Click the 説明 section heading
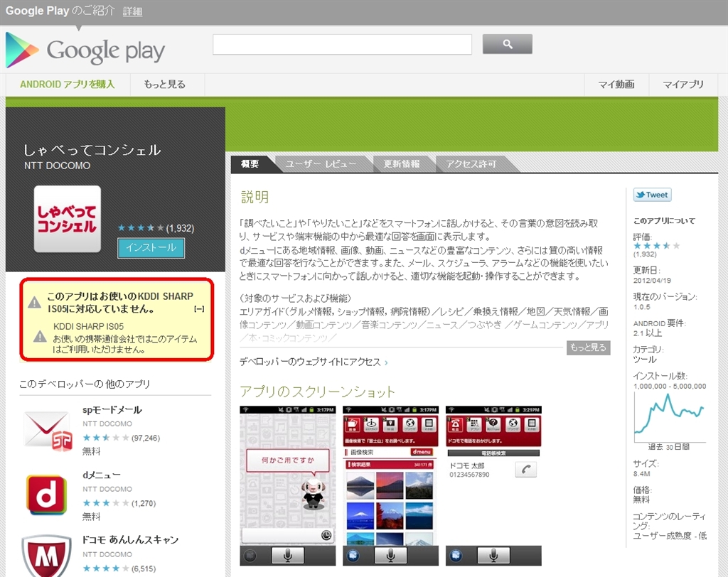The width and height of the screenshot is (728, 577). (x=255, y=198)
